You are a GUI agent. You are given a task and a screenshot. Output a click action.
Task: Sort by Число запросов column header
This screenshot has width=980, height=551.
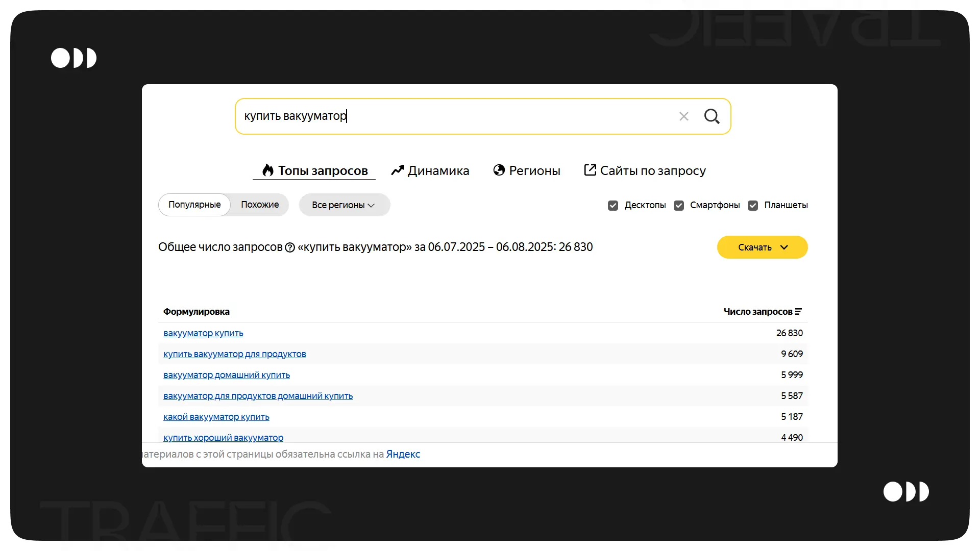[x=757, y=312]
